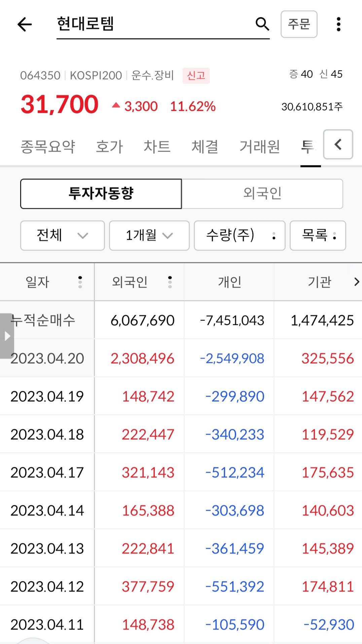Tap the gray side panel arrow handle
This screenshot has height=644, width=362.
click(7, 336)
